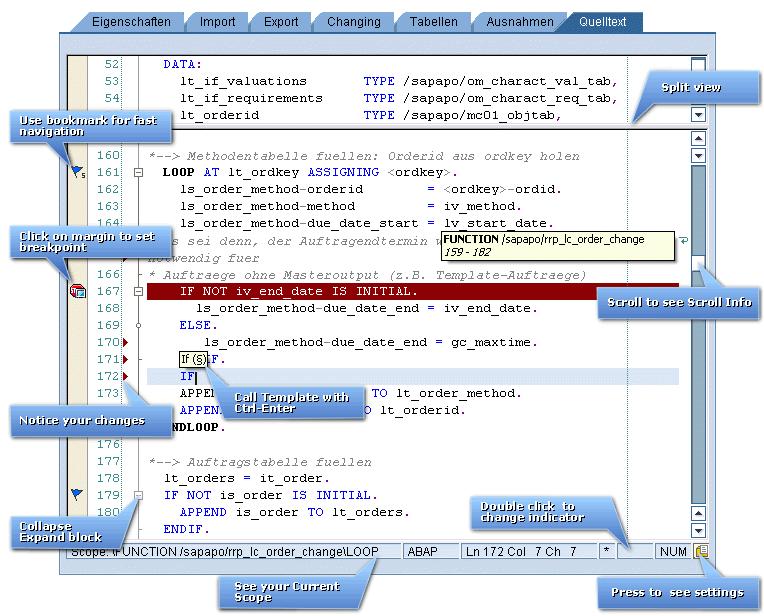Click lower pane top down arrow button
This screenshot has height=616, width=764.
[x=699, y=156]
